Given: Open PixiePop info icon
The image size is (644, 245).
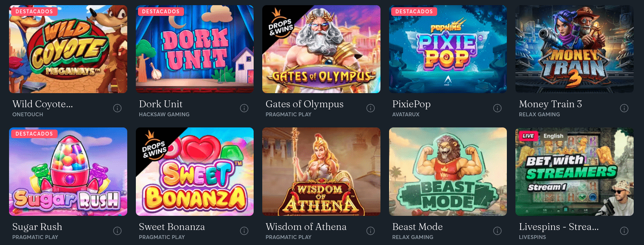Looking at the screenshot, I should tap(497, 108).
